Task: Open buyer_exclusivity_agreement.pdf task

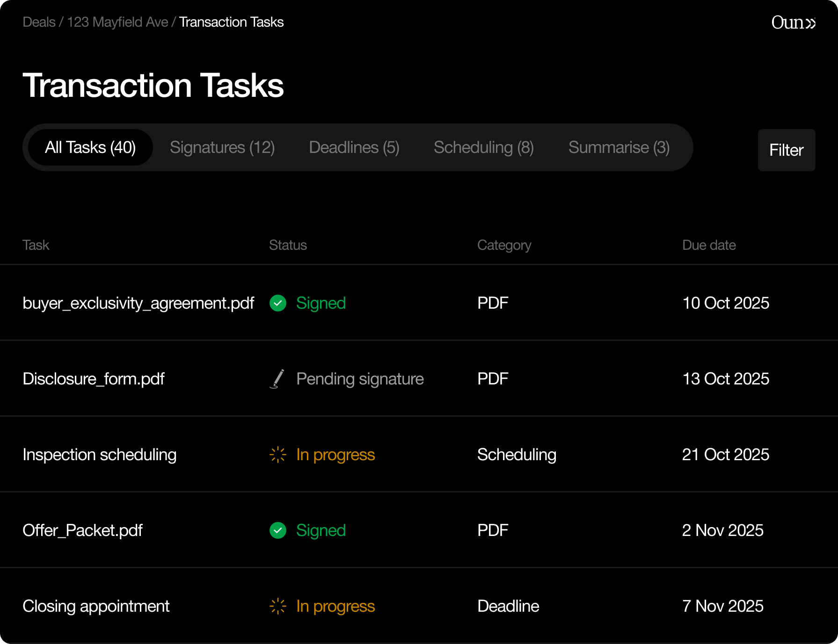Action: 138,303
